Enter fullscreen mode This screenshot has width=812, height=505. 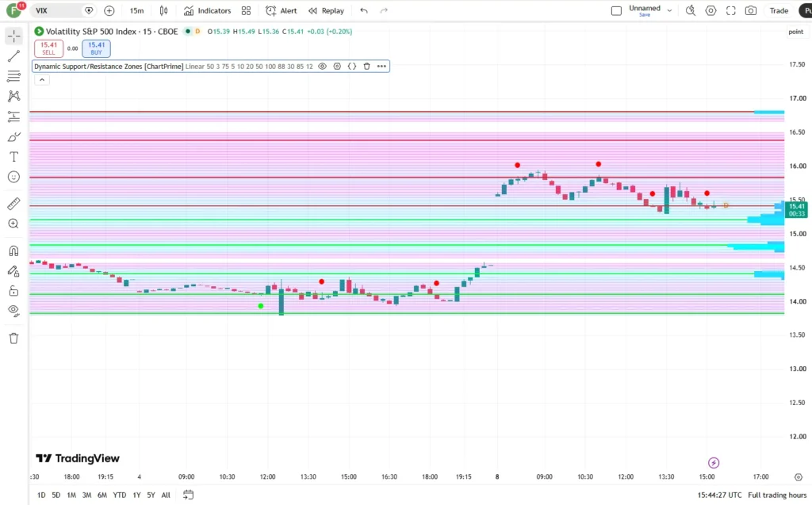point(730,10)
